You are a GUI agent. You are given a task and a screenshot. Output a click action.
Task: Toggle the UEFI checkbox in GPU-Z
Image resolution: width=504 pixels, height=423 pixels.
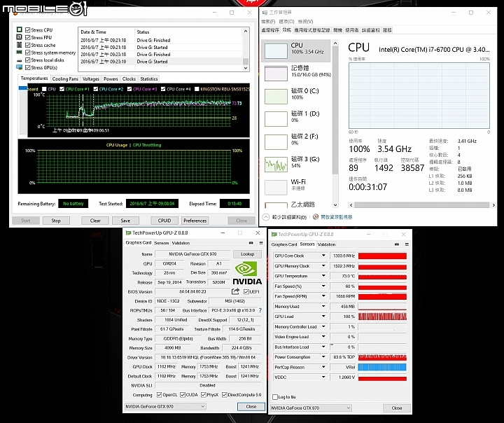pos(246,292)
